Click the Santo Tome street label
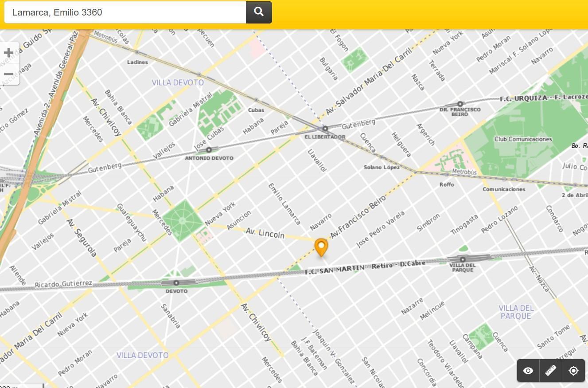This screenshot has width=588, height=388. (553, 336)
